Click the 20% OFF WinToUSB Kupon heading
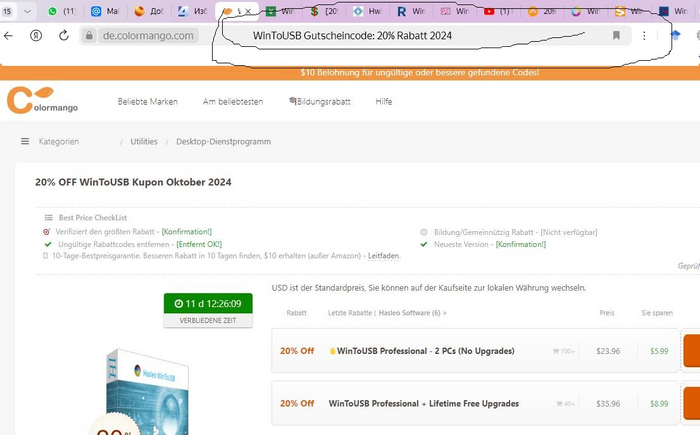700x435 pixels. 133,182
